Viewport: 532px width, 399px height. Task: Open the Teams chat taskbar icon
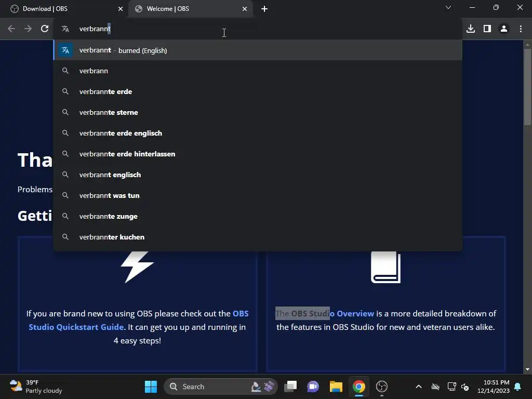click(x=313, y=387)
